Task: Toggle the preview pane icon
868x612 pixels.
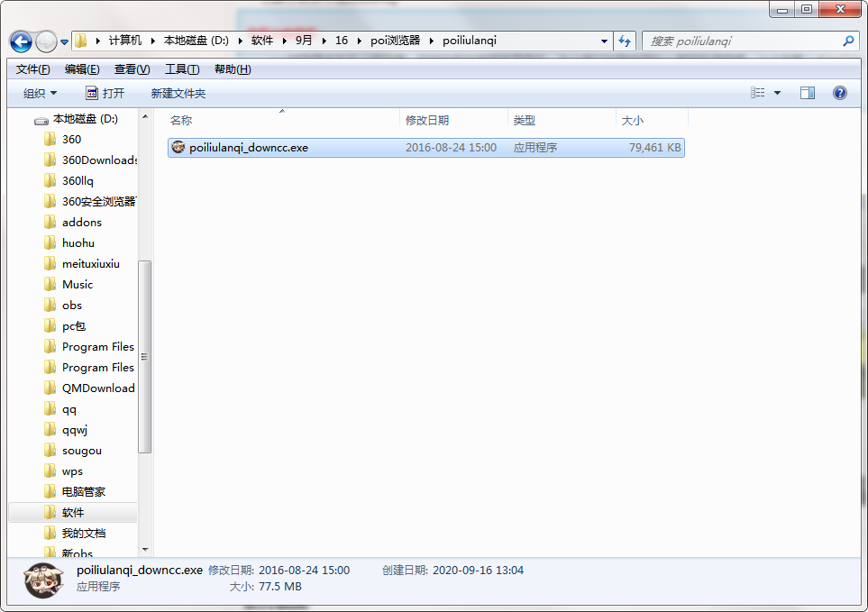Action: pos(807,93)
